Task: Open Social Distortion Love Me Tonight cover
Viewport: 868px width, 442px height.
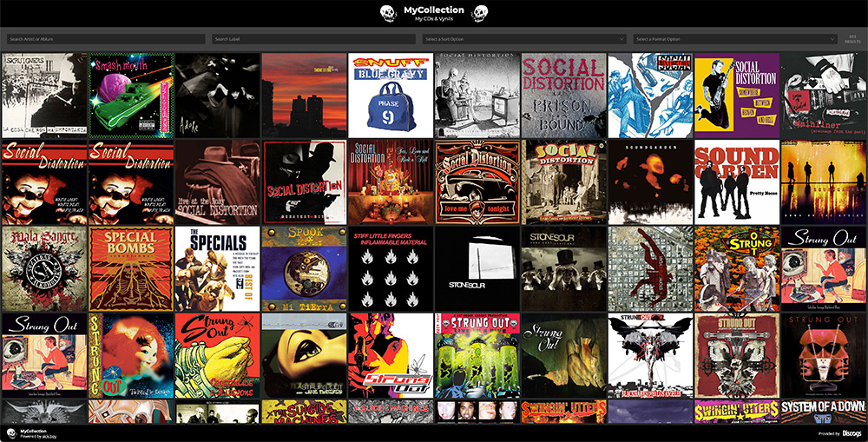Action: click(477, 182)
